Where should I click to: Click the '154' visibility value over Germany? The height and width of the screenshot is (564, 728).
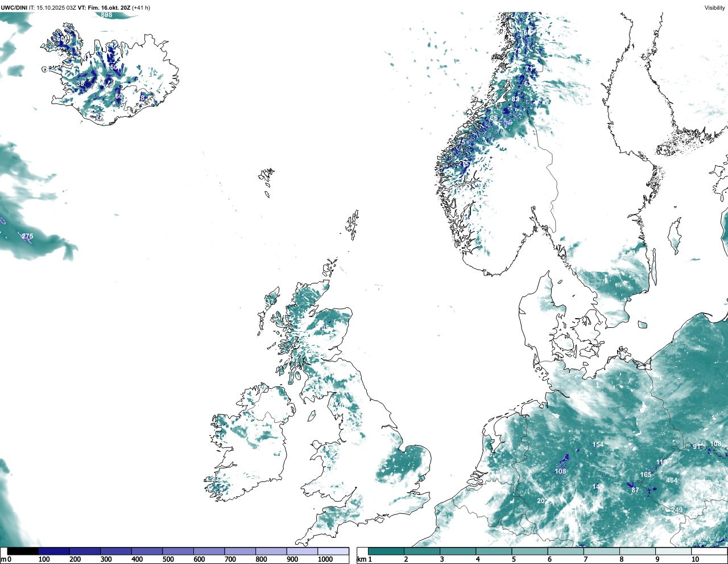(598, 445)
